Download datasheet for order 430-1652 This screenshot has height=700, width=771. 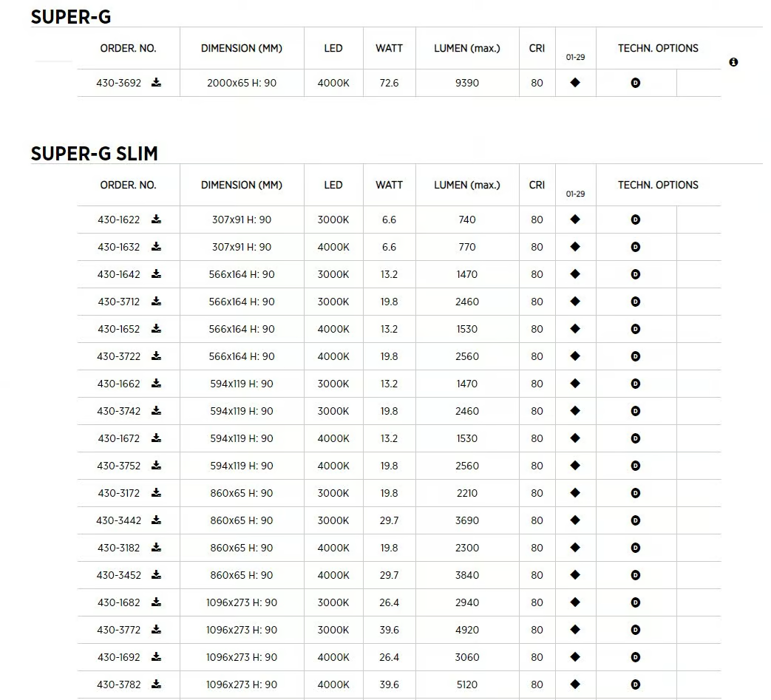[157, 328]
